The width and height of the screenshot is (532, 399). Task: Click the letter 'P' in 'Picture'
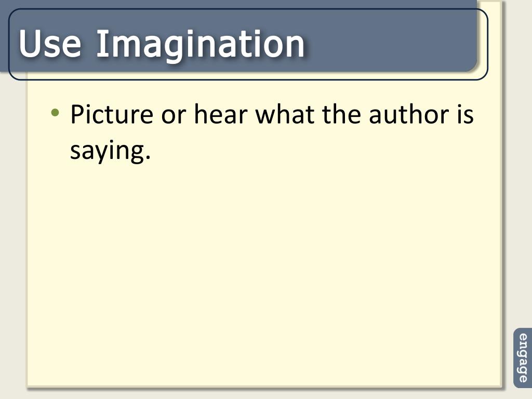(x=76, y=114)
